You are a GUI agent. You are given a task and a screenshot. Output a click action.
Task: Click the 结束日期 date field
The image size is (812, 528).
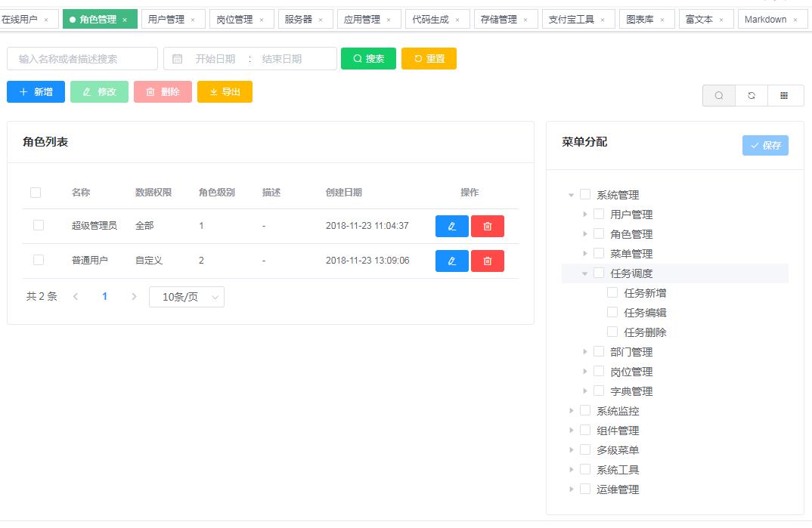[282, 59]
